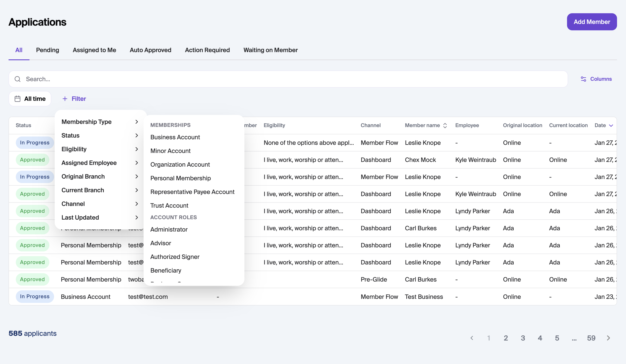Switch to the Pending tab

pyautogui.click(x=47, y=50)
